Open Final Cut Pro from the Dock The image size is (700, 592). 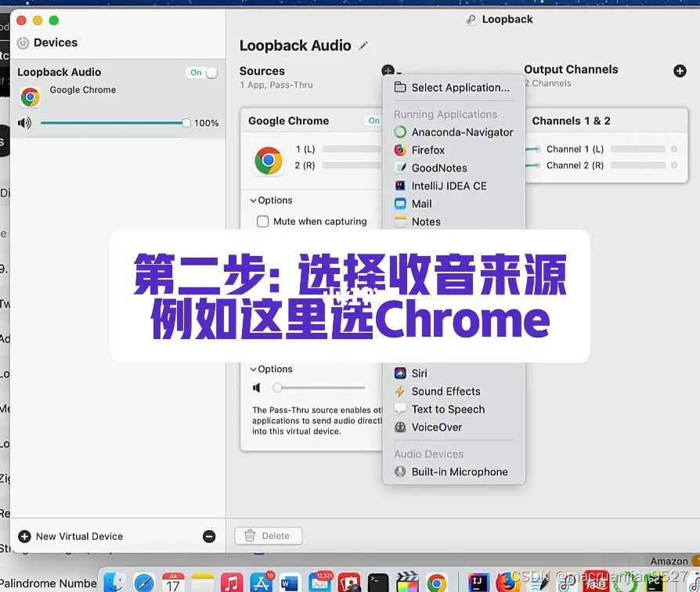tap(408, 582)
